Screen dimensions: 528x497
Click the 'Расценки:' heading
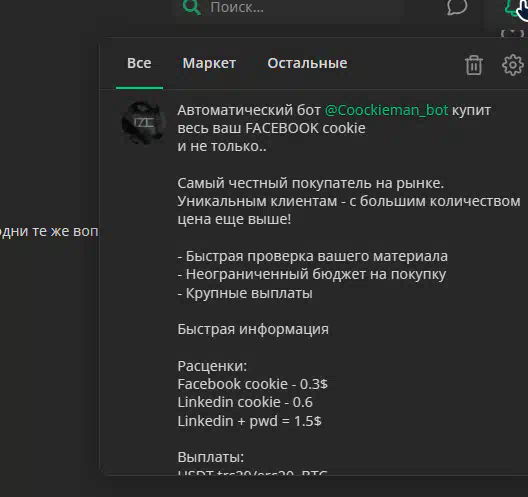(x=212, y=366)
